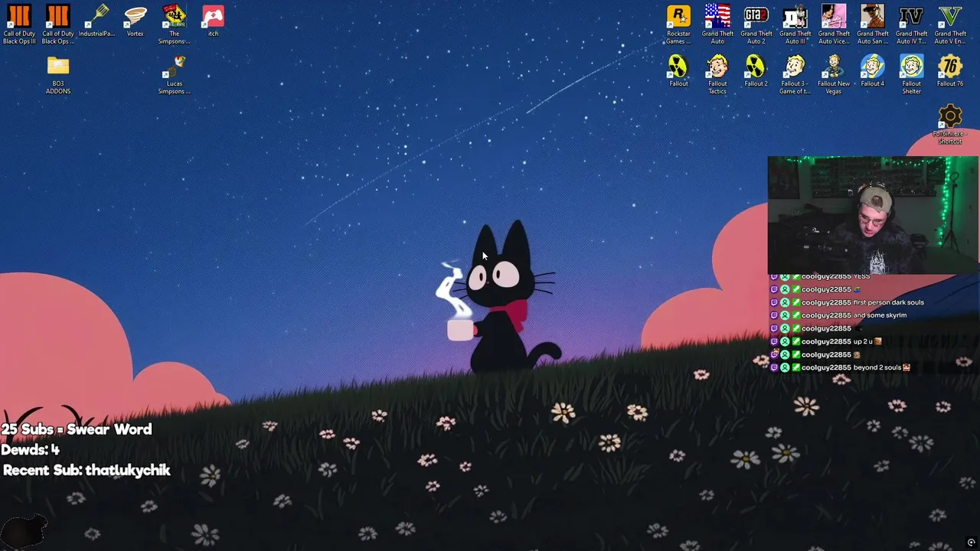Launch Fallout 2 shortcut

(756, 71)
